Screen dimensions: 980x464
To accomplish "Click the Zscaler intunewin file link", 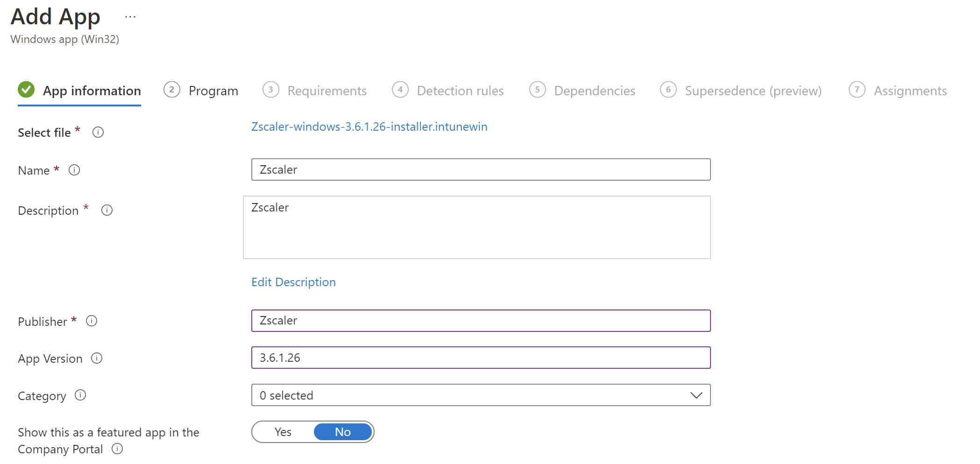I will point(369,127).
